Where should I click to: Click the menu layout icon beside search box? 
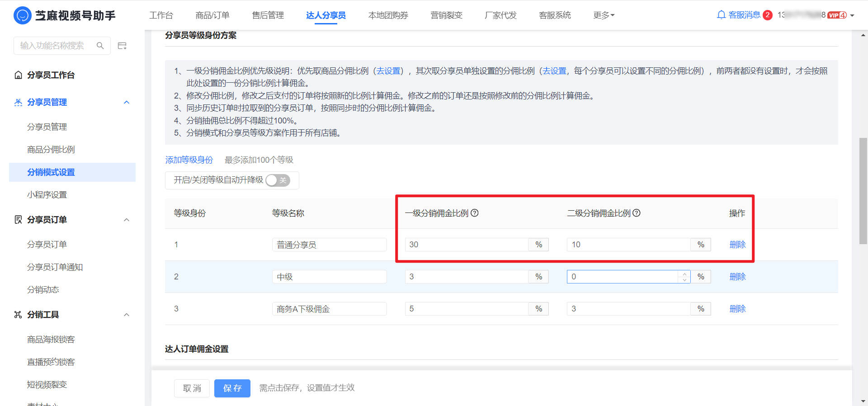pyautogui.click(x=122, y=46)
